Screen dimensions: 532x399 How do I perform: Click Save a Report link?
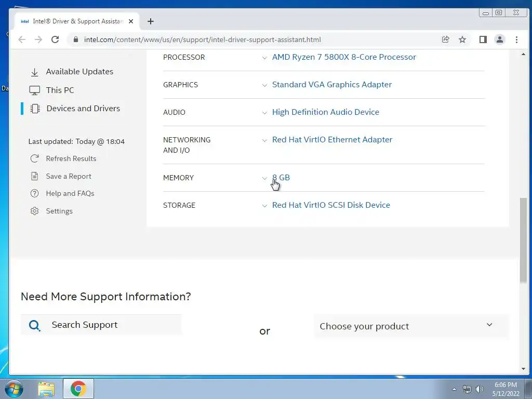coord(69,177)
